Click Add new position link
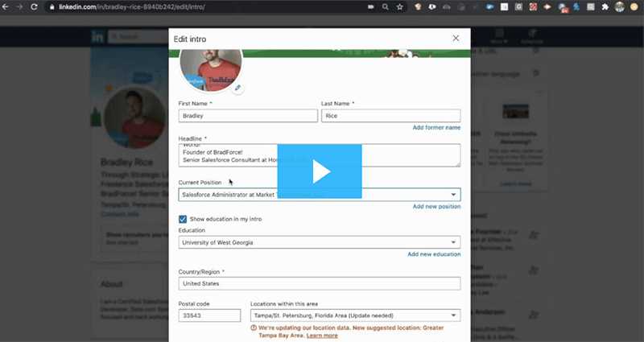The height and width of the screenshot is (342, 644). (436, 207)
